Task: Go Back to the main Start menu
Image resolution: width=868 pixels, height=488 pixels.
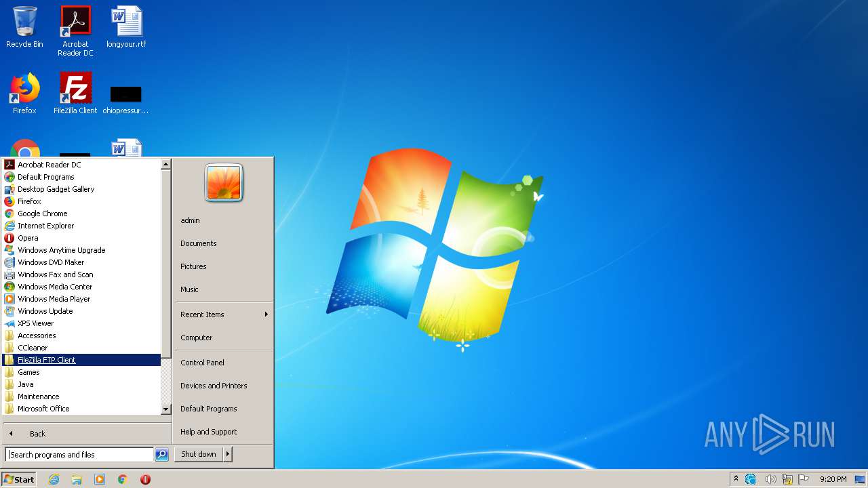Action: point(87,434)
